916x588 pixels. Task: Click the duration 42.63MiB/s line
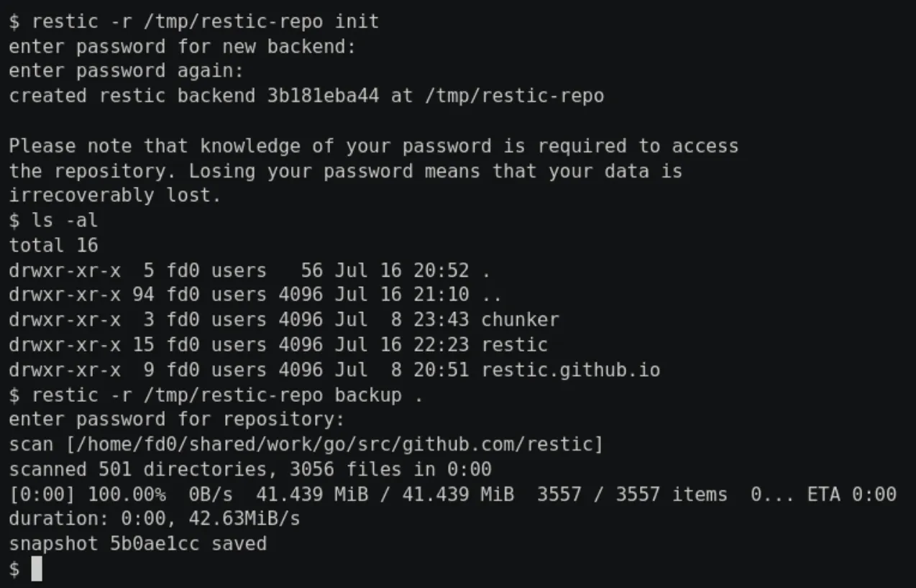coord(154,518)
